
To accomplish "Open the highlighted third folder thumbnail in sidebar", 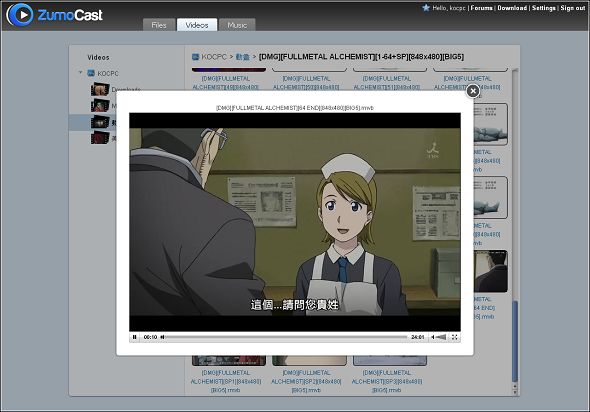I will pos(100,122).
